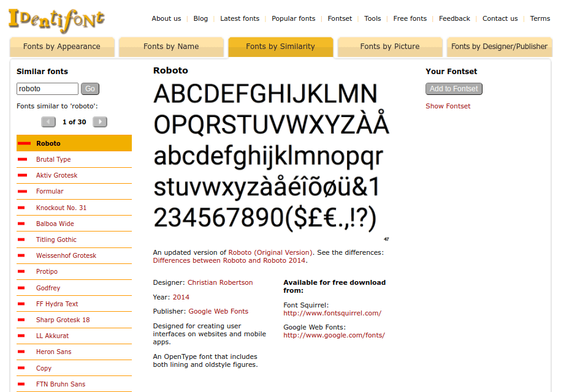Click the similar fonts search field
Viewport: 561px width, 392px height.
point(47,89)
